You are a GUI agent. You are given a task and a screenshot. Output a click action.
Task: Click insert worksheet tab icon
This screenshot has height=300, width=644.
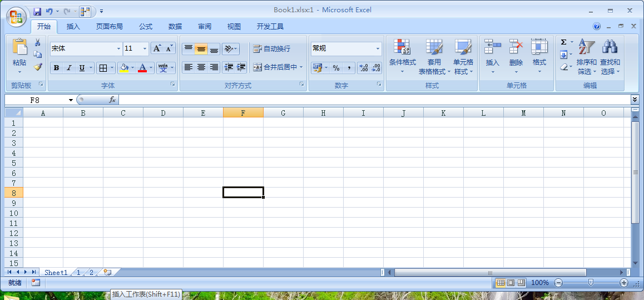point(108,273)
